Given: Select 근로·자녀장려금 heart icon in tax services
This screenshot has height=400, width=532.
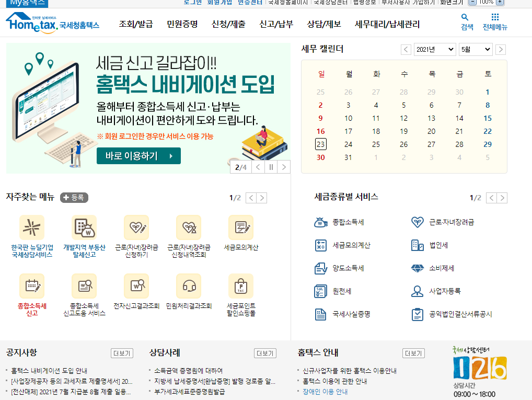Looking at the screenshot, I should pyautogui.click(x=418, y=222).
